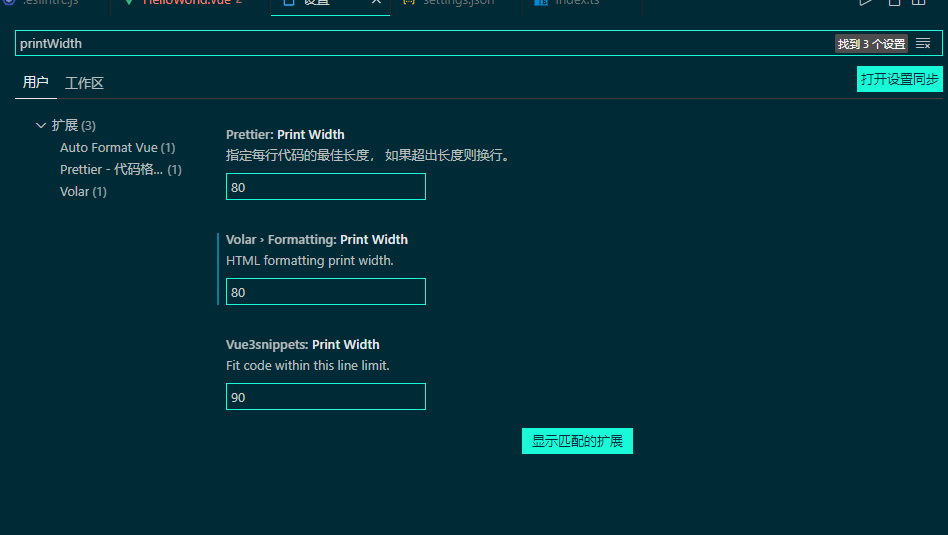Focus the Vue3snippets Print Width field
This screenshot has height=535, width=948.
click(x=326, y=397)
